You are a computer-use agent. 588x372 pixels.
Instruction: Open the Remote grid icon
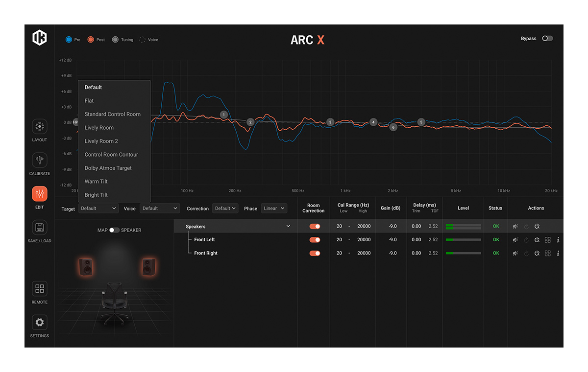pos(40,289)
